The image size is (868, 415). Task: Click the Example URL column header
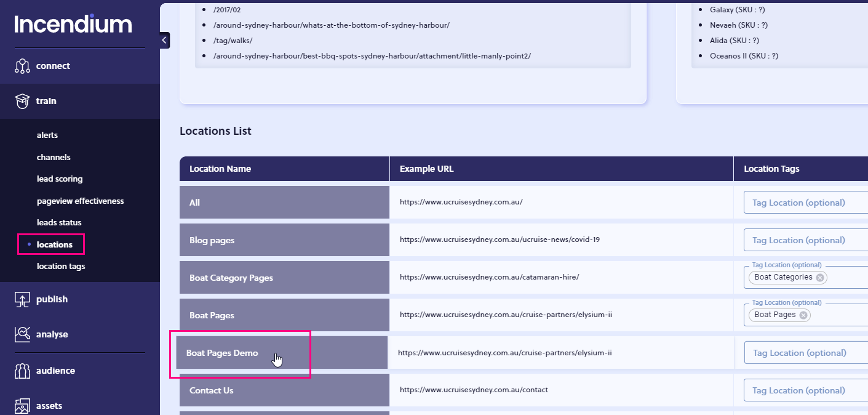point(562,169)
